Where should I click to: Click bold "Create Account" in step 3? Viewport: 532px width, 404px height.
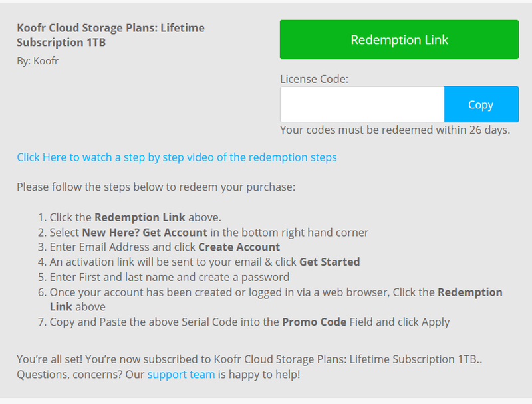[239, 247]
